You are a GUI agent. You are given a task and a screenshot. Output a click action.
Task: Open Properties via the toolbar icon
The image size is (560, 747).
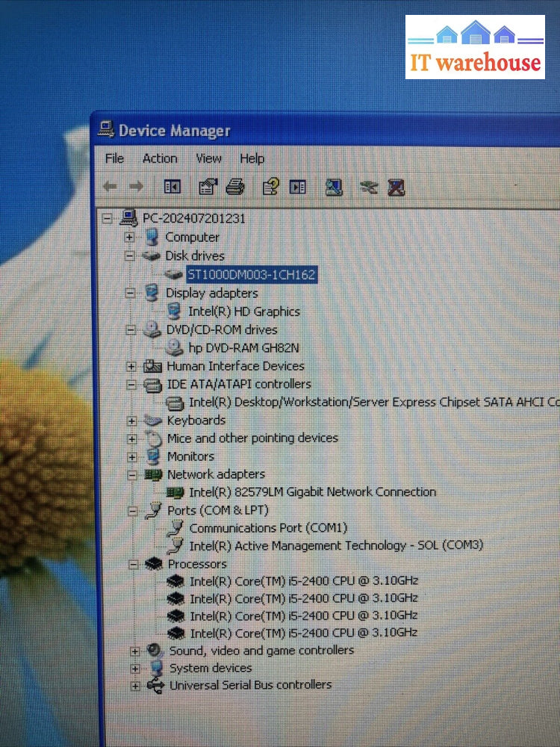[x=208, y=187]
